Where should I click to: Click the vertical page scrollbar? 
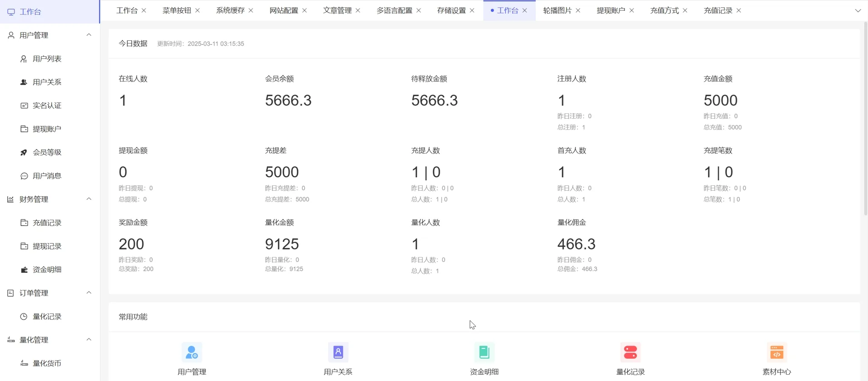865,118
